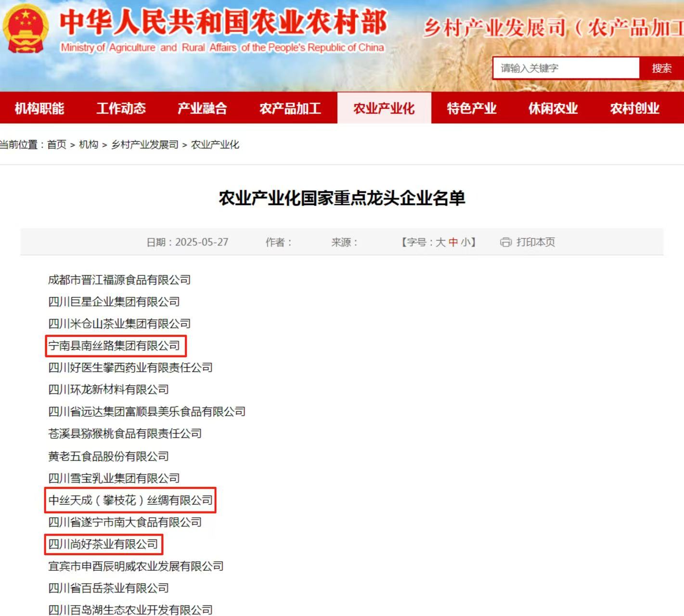The image size is (684, 616).
Task: Open the 机构职能 menu tab
Action: tap(39, 108)
